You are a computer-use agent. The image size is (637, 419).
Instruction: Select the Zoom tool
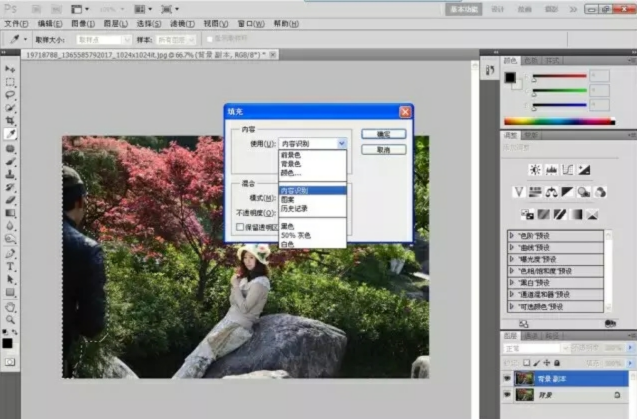(10, 320)
